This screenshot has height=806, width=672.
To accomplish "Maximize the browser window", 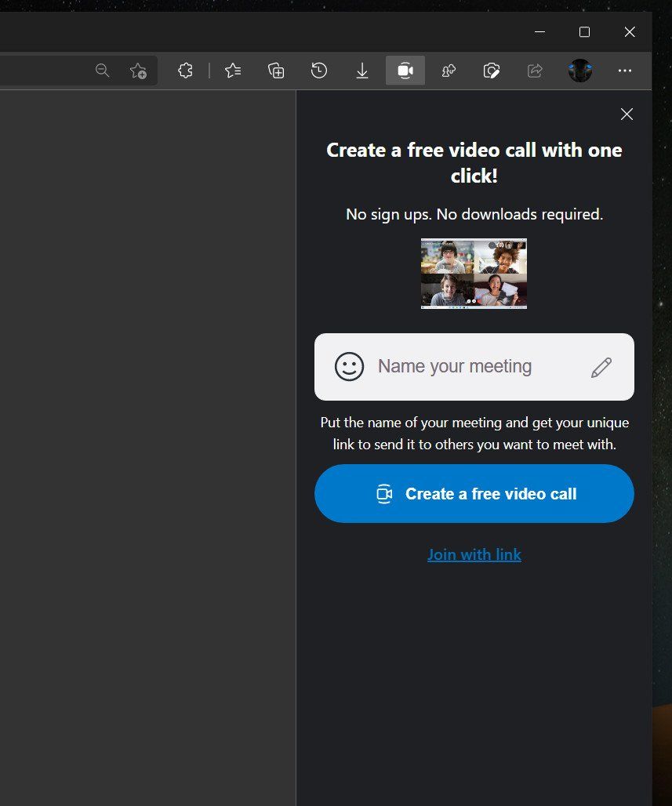I will (585, 32).
